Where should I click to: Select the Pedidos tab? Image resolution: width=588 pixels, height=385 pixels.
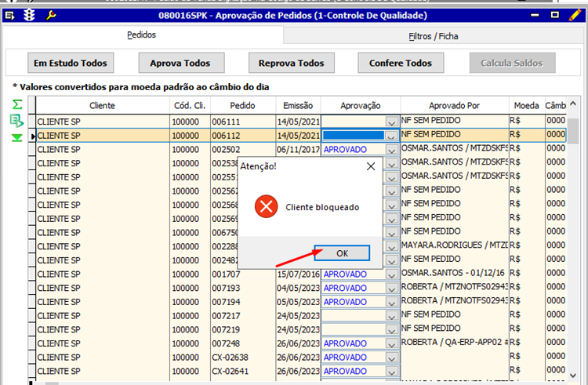(x=142, y=35)
